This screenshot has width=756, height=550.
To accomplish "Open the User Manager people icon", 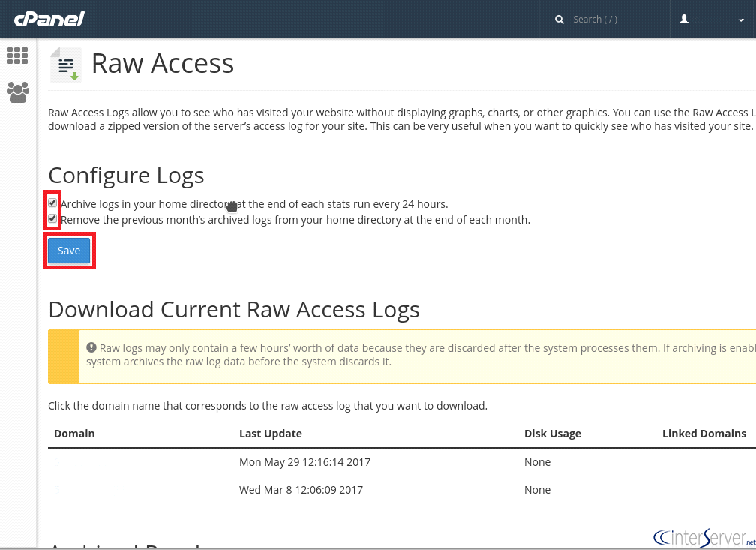I will coord(18,92).
